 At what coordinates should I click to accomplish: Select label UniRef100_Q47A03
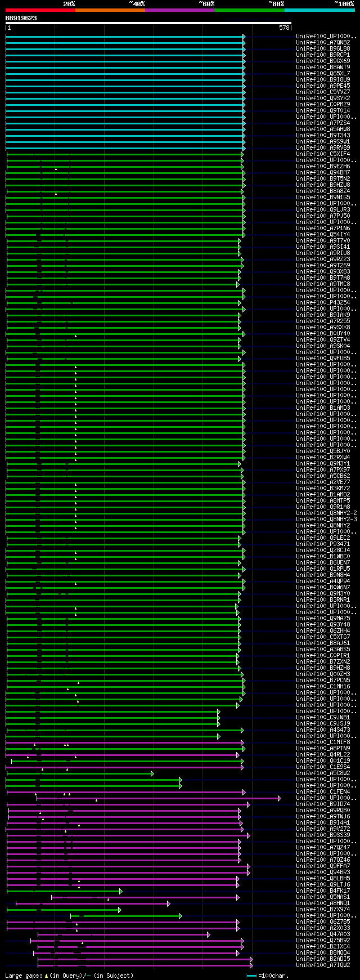(x=323, y=934)
